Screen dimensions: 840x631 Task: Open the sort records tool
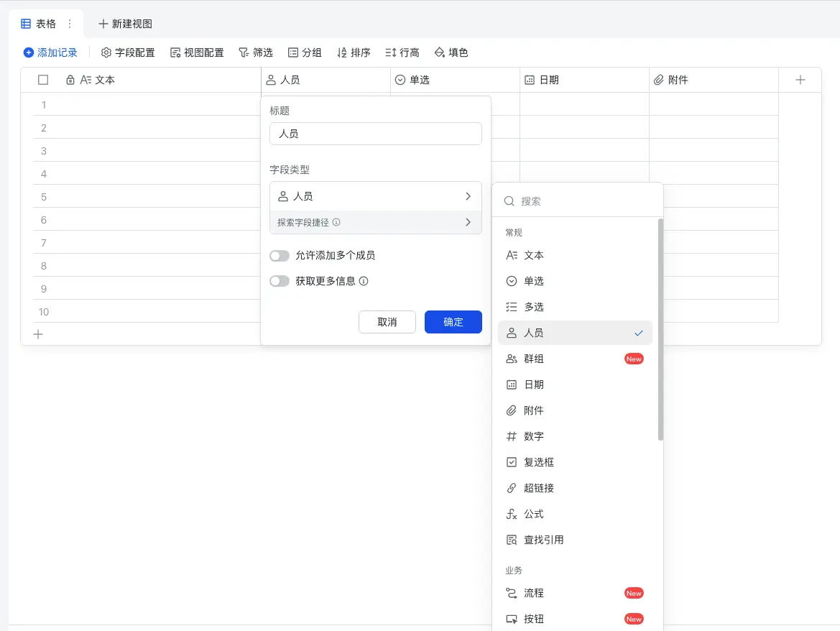point(354,52)
